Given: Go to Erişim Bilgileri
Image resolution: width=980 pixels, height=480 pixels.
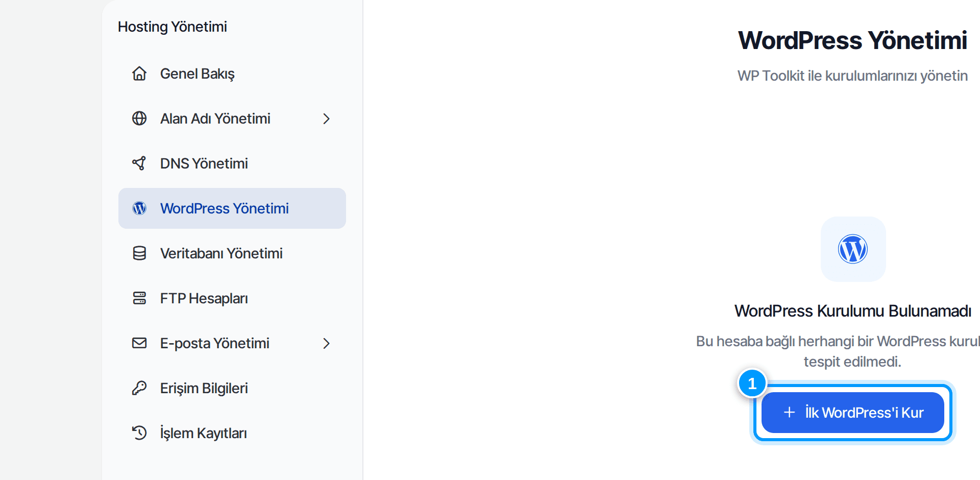Looking at the screenshot, I should coord(232,388).
